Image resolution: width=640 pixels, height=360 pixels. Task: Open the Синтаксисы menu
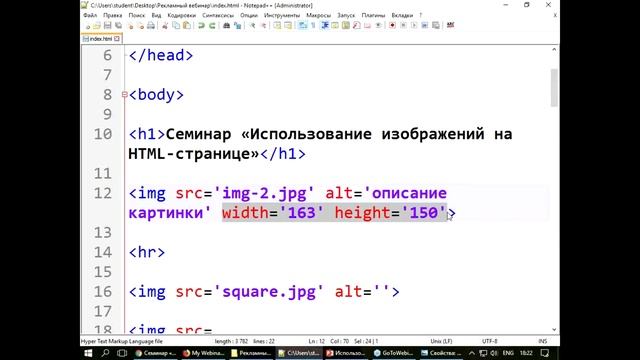pyautogui.click(x=218, y=15)
